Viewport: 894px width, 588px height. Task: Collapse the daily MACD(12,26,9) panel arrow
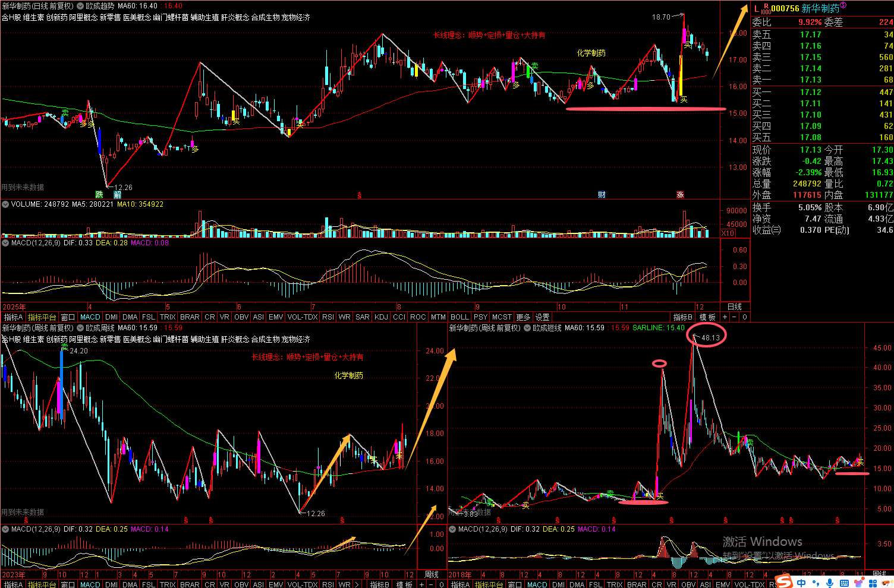[5, 243]
